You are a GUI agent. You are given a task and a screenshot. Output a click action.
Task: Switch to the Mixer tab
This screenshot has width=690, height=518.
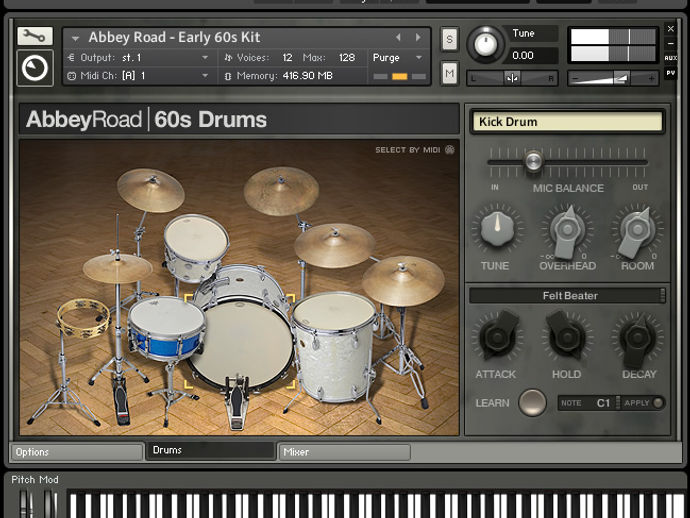(344, 452)
